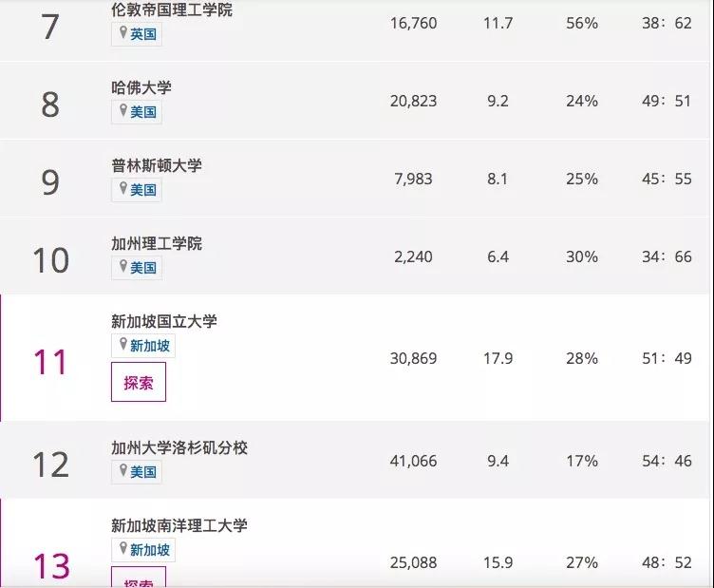This screenshot has height=588, width=714.
Task: Go to the 普林斯顿大学 profile
Action: tap(157, 165)
